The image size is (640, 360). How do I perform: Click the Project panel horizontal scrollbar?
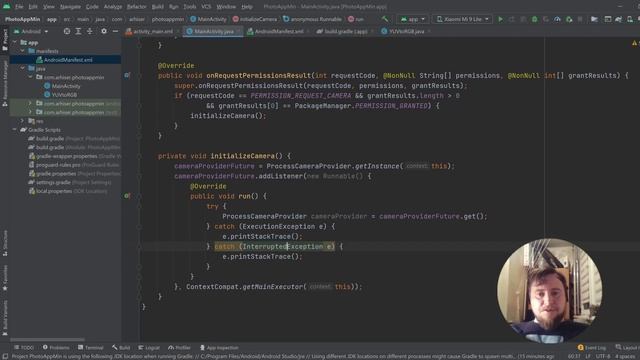point(47,340)
